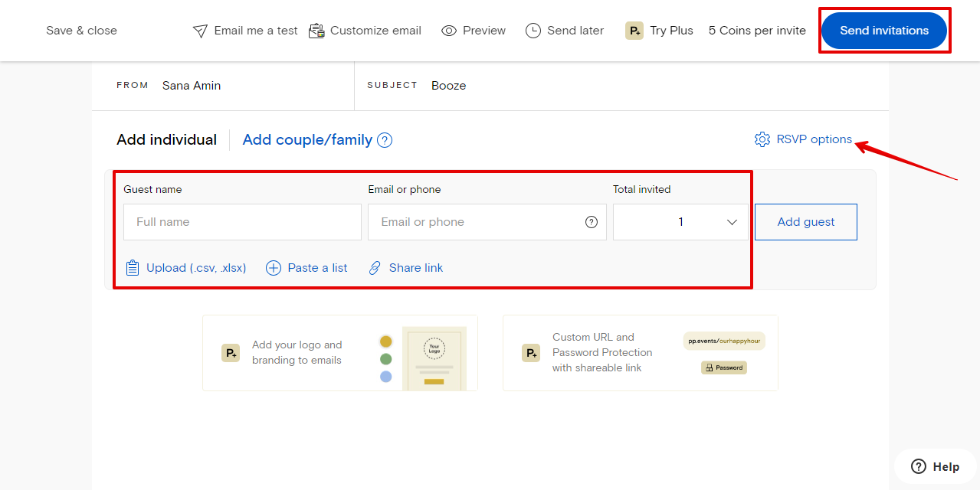This screenshot has width=980, height=490.
Task: Click Add guest button
Action: [x=806, y=222]
